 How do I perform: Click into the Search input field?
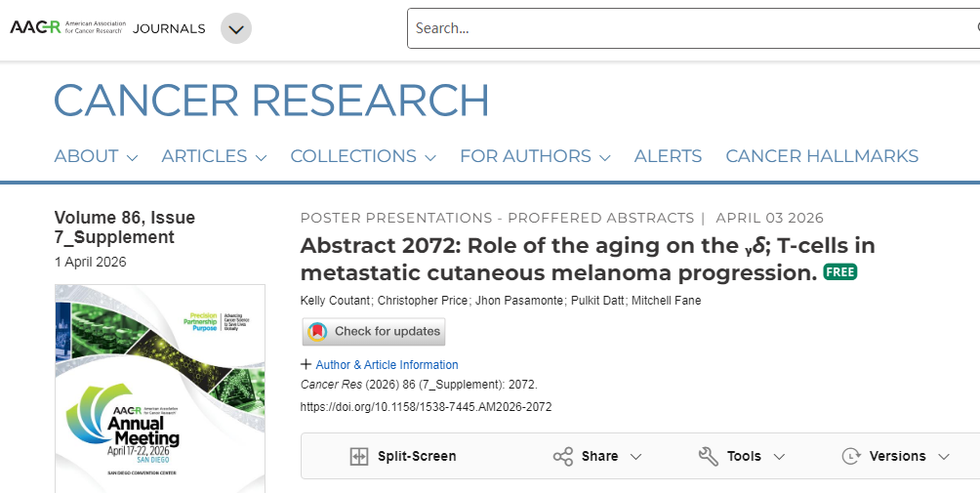(x=683, y=28)
